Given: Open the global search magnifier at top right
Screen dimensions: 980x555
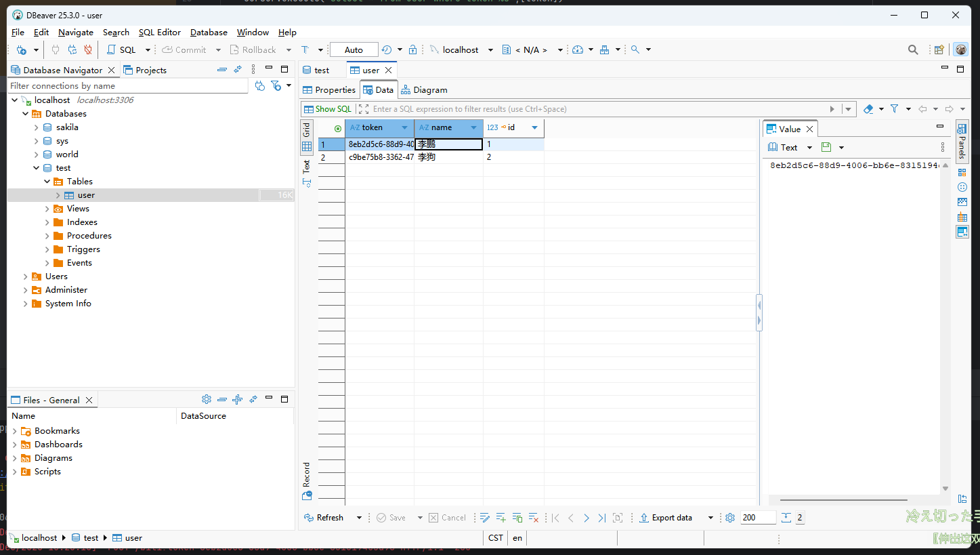Looking at the screenshot, I should coord(913,49).
